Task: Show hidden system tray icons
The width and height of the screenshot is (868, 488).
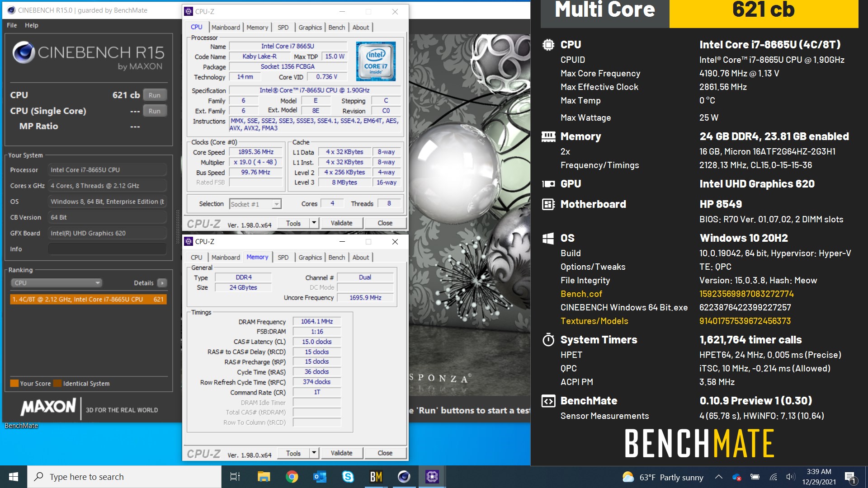Action: [x=718, y=477]
